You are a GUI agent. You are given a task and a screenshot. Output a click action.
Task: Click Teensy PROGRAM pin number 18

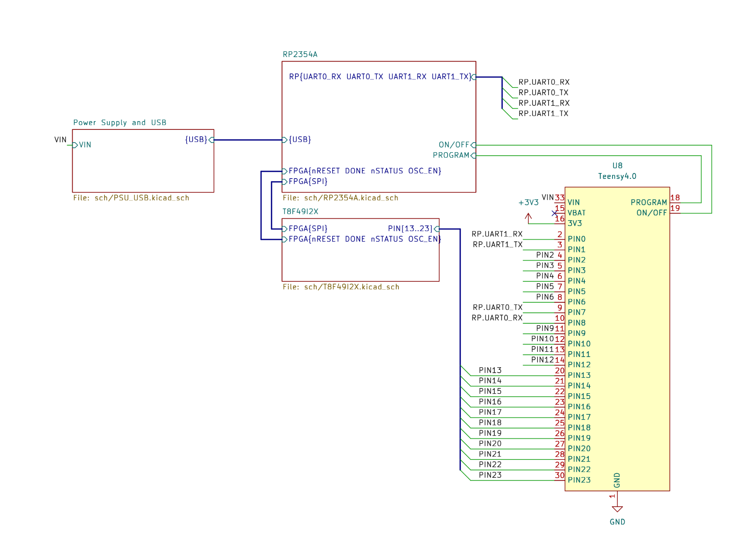coord(675,198)
